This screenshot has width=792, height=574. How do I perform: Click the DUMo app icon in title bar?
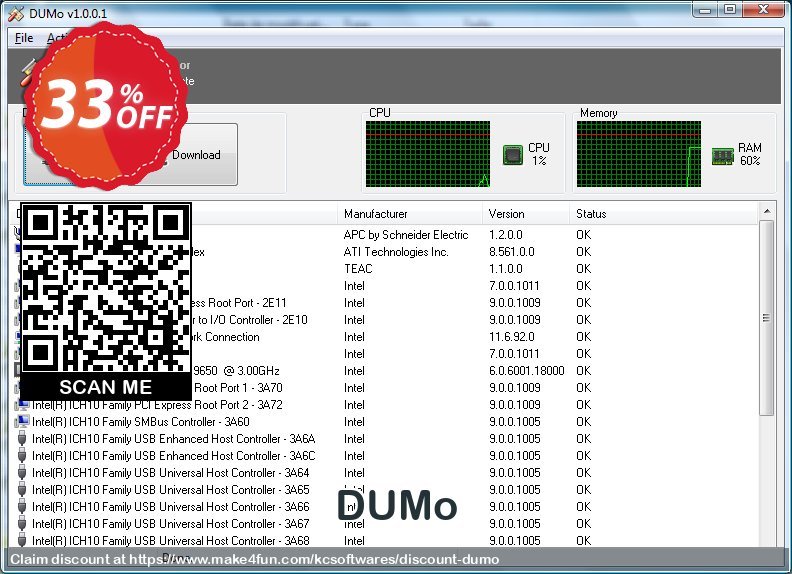click(x=16, y=14)
